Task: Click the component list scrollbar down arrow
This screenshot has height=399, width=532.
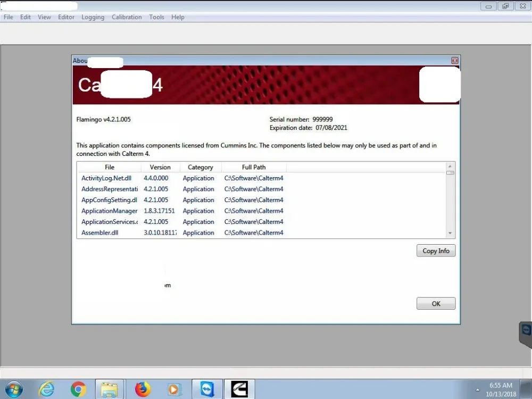Action: click(450, 233)
